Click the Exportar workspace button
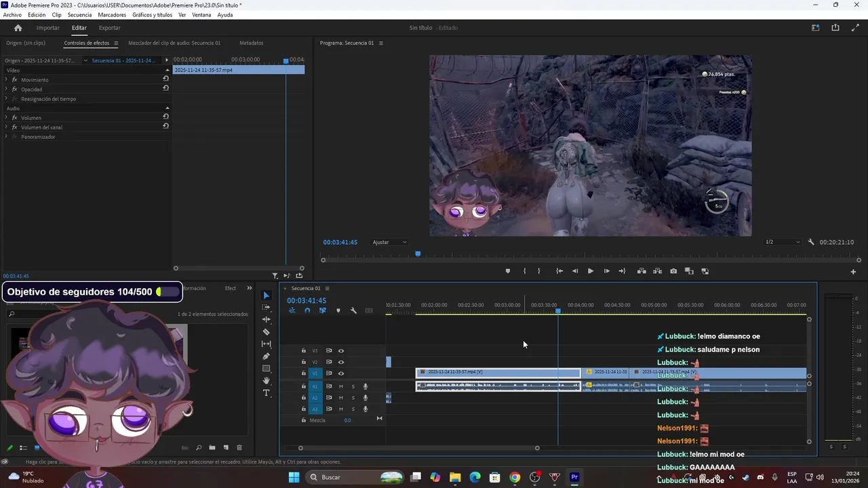 click(109, 28)
